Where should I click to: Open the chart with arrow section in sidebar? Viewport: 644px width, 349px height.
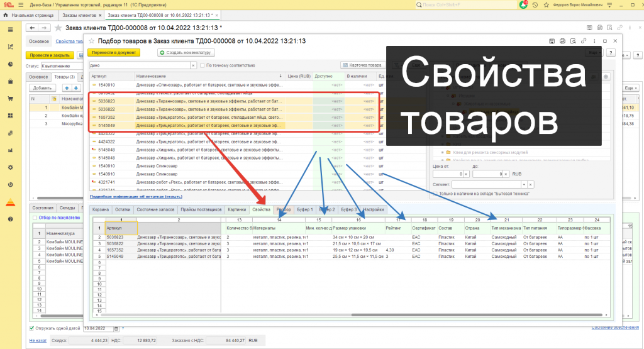point(10,47)
